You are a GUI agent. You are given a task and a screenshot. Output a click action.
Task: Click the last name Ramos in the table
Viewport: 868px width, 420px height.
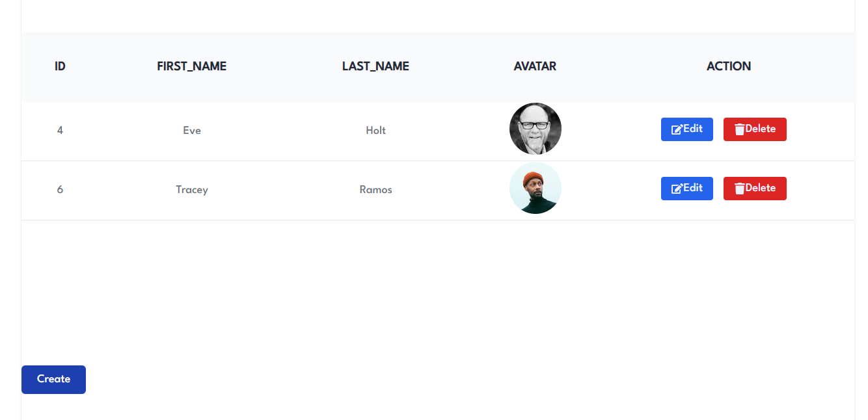(375, 189)
